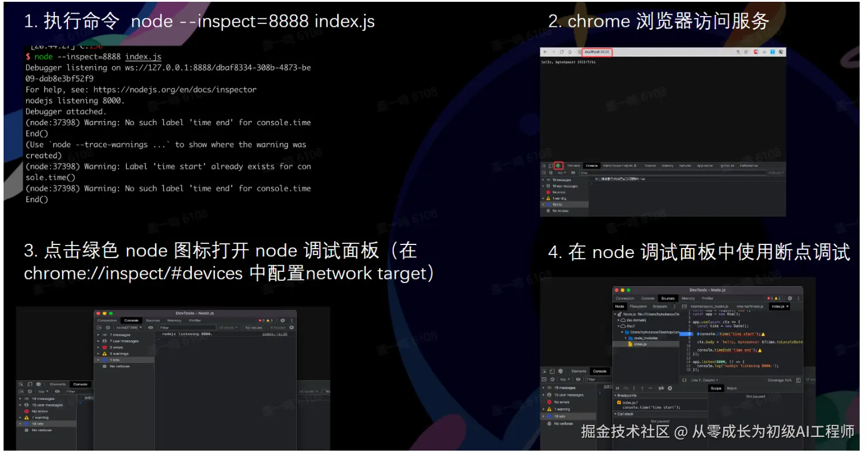The height and width of the screenshot is (453, 868).
Task: Click Filter field in step 3 Node DevTools
Action: click(x=186, y=327)
